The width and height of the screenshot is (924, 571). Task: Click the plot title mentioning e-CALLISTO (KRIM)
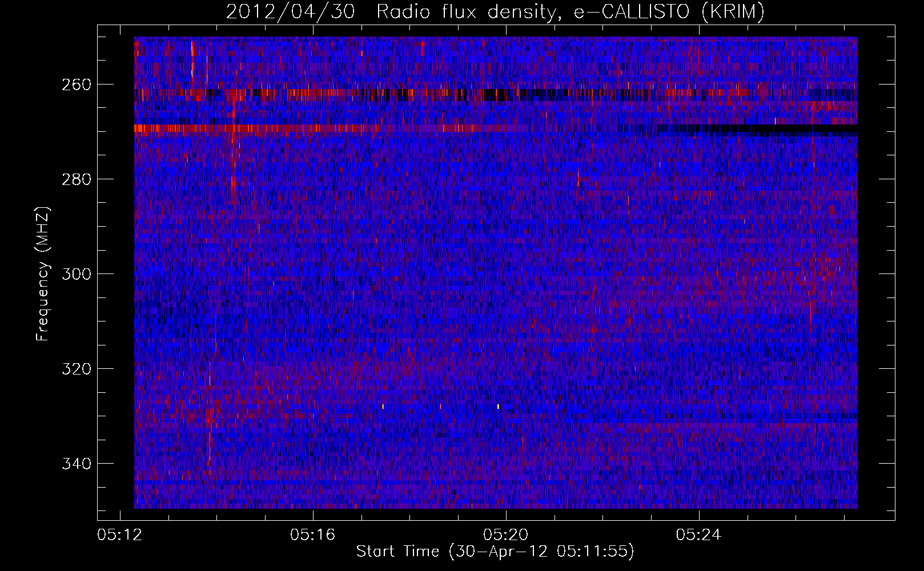[495, 12]
